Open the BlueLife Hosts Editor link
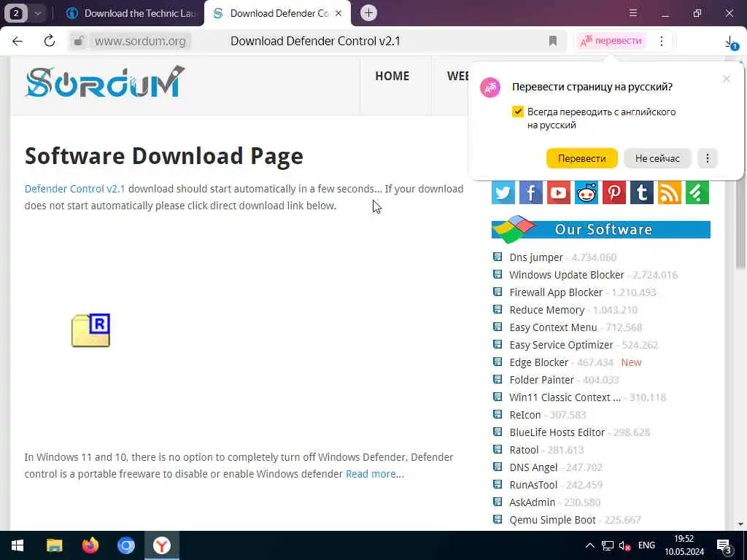 pos(557,432)
